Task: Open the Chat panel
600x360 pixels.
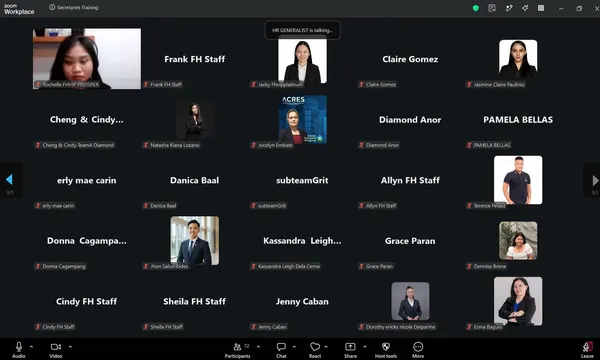Action: point(281,349)
